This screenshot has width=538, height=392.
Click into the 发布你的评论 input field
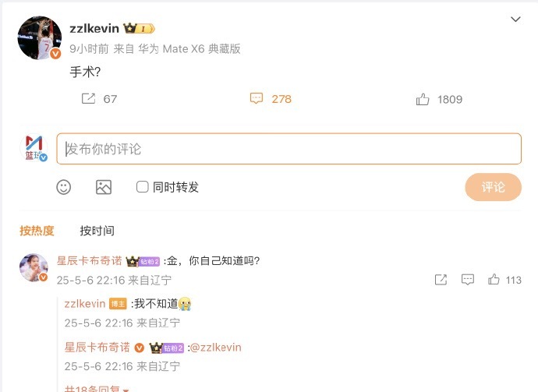289,149
